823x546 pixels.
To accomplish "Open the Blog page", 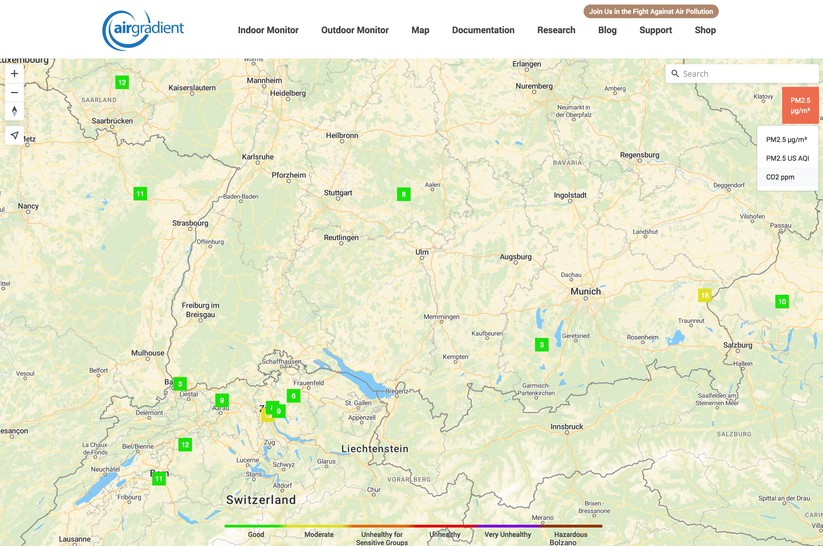I will pyautogui.click(x=607, y=30).
